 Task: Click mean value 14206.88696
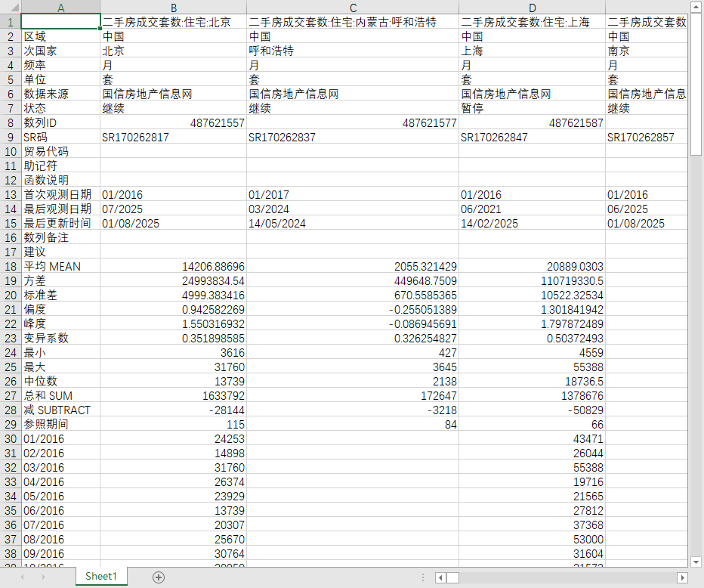[x=173, y=266]
